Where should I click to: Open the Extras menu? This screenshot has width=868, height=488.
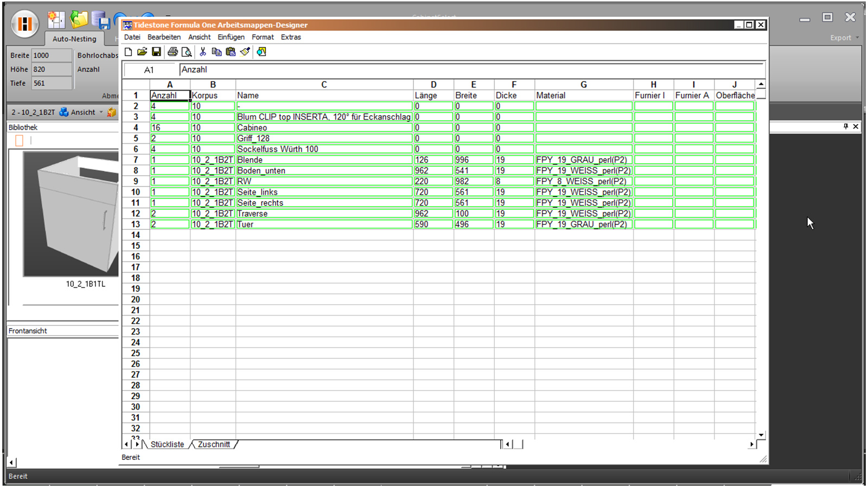tap(291, 37)
